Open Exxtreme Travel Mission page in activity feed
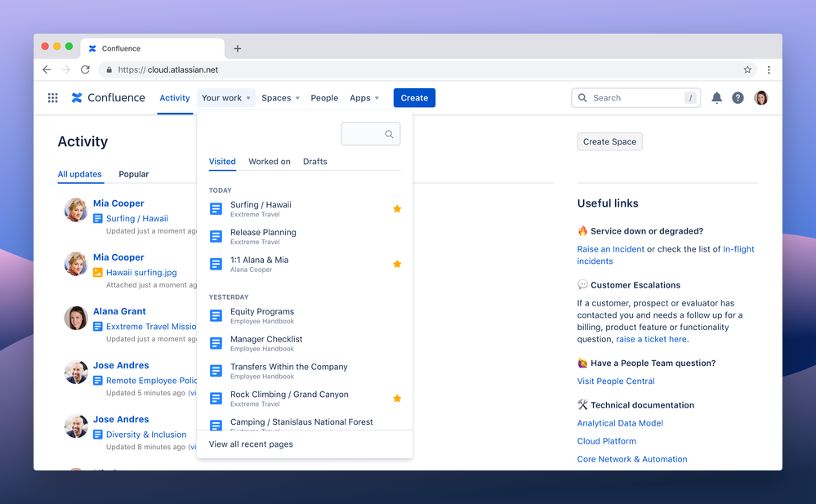 tap(151, 327)
